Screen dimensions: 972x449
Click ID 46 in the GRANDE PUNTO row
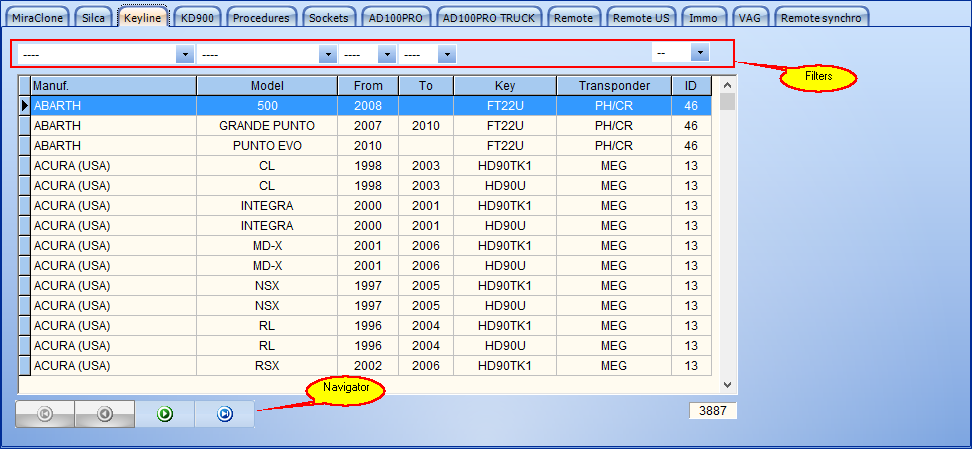[x=691, y=126]
